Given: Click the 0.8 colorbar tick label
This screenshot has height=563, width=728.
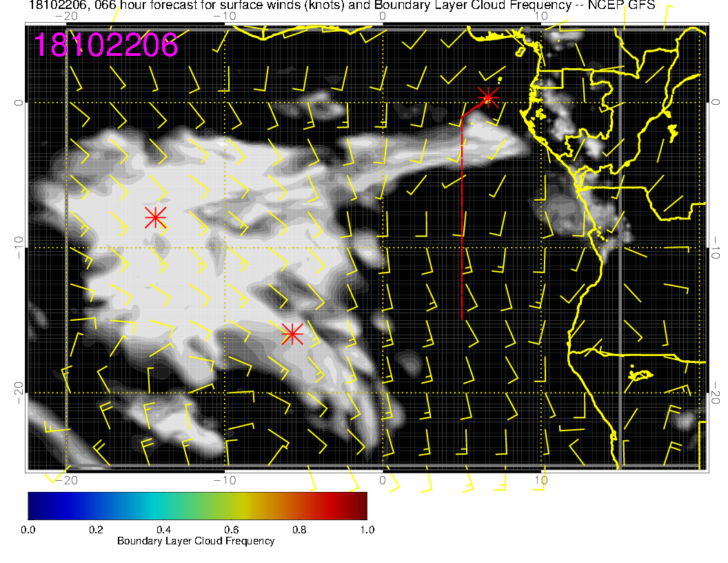Looking at the screenshot, I should (x=299, y=530).
